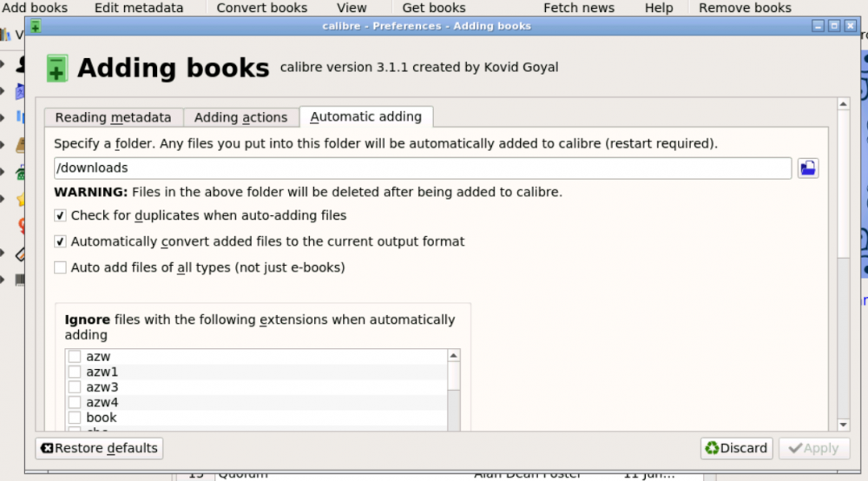This screenshot has width=868, height=481.
Task: Tick the azw1 extension checkbox
Action: [75, 372]
